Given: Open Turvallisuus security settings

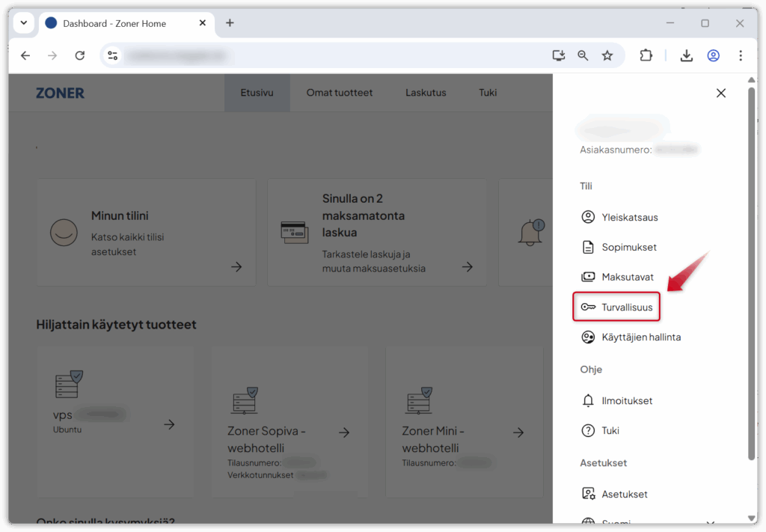Looking at the screenshot, I should 626,307.
